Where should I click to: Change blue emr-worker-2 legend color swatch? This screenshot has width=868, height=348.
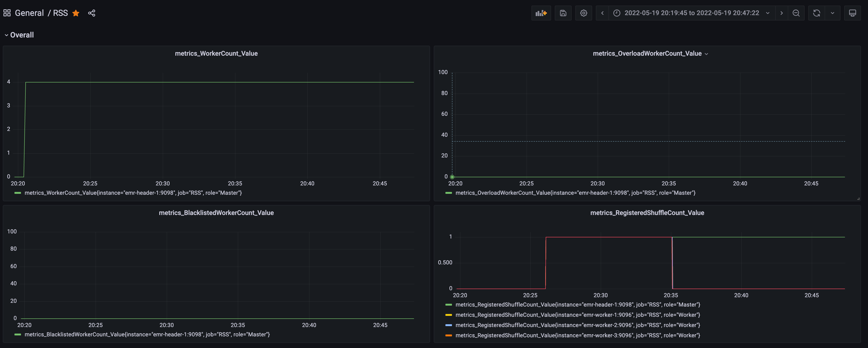click(448, 325)
